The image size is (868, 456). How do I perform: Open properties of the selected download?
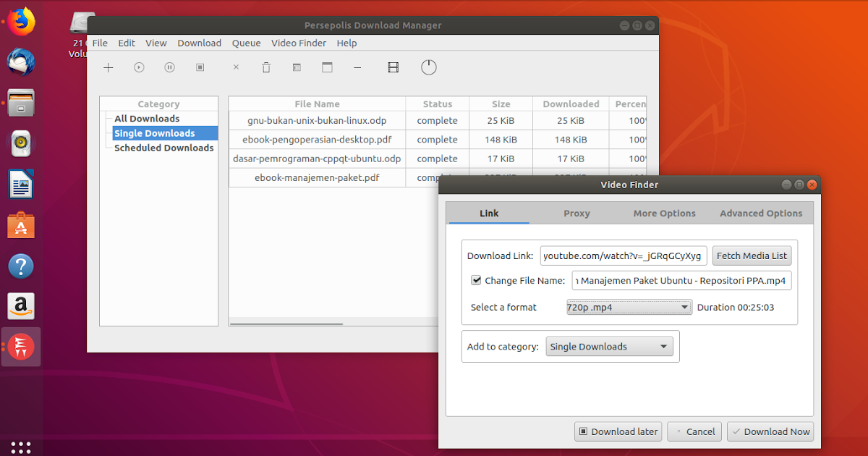coord(297,67)
